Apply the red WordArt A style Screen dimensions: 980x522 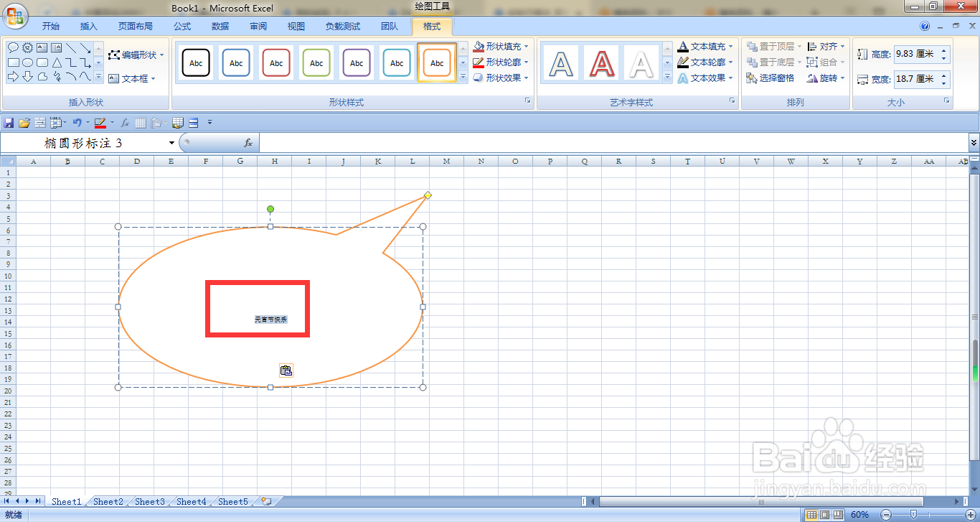[x=601, y=63]
